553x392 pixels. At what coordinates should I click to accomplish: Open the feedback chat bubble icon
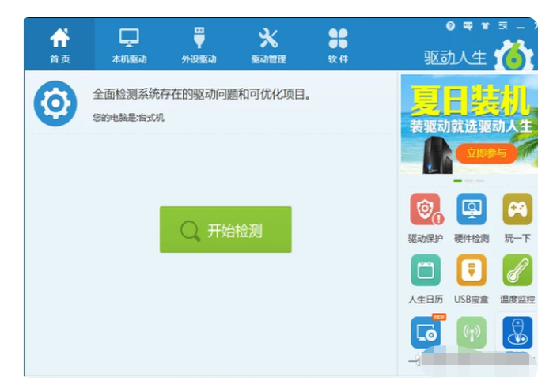pyautogui.click(x=468, y=26)
